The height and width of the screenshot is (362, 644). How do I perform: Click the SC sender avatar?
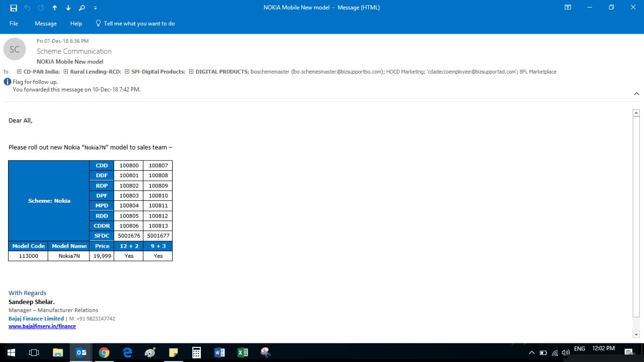pos(15,49)
